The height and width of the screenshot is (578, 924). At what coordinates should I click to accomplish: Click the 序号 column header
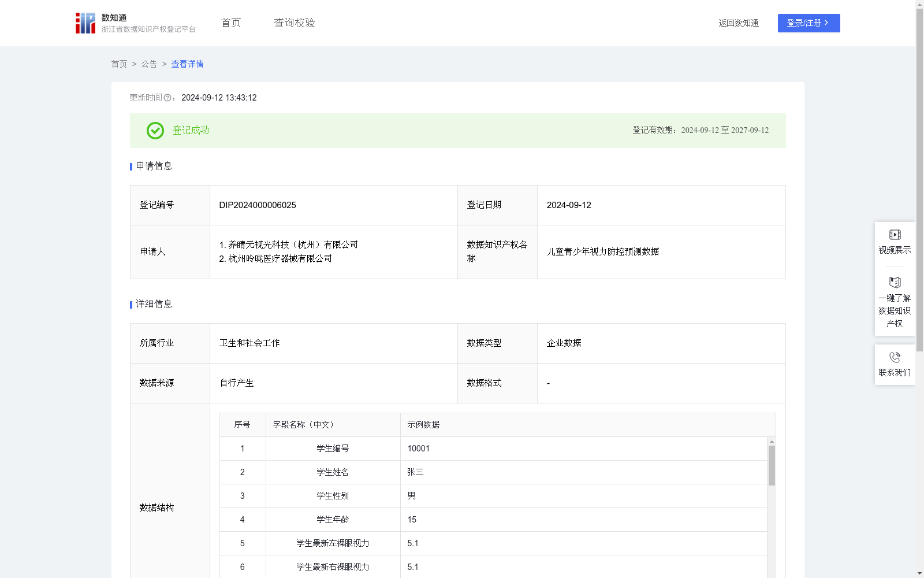243,425
